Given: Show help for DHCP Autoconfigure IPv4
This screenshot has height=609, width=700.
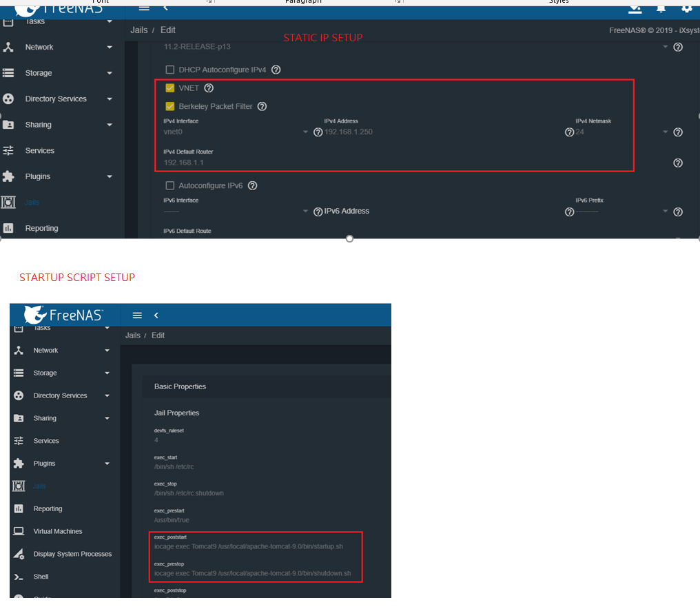Looking at the screenshot, I should click(276, 70).
